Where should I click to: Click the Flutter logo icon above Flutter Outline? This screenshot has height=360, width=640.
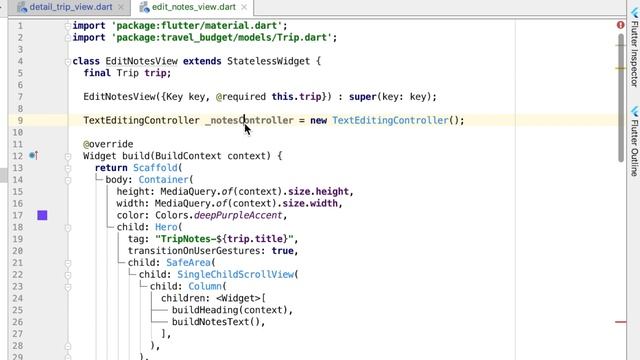[x=634, y=111]
